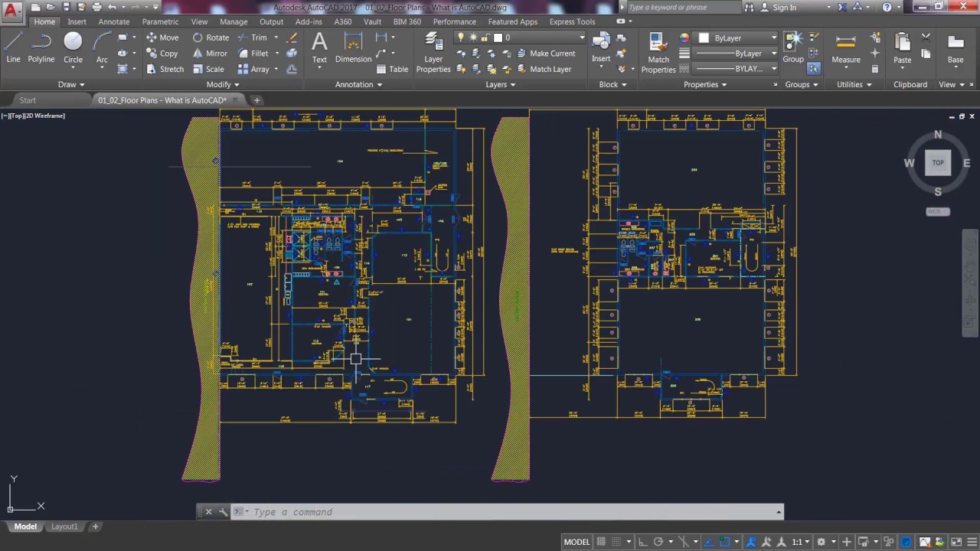The width and height of the screenshot is (980, 551).
Task: Open the Layout1 tab
Action: click(64, 527)
